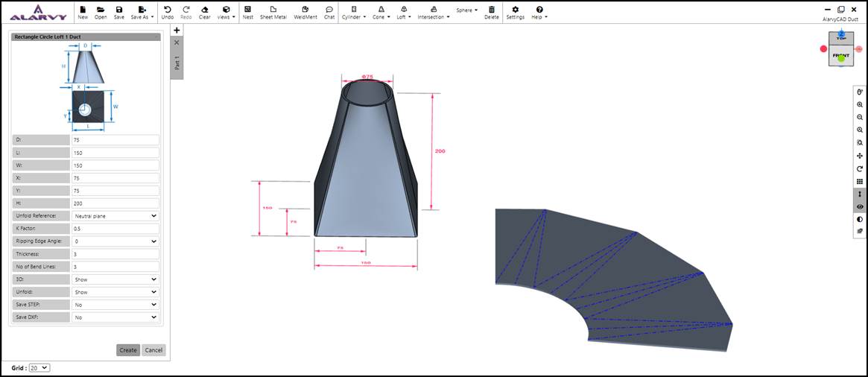Screen dimensions: 868x377
Task: Add a new part with plus button
Action: point(177,31)
